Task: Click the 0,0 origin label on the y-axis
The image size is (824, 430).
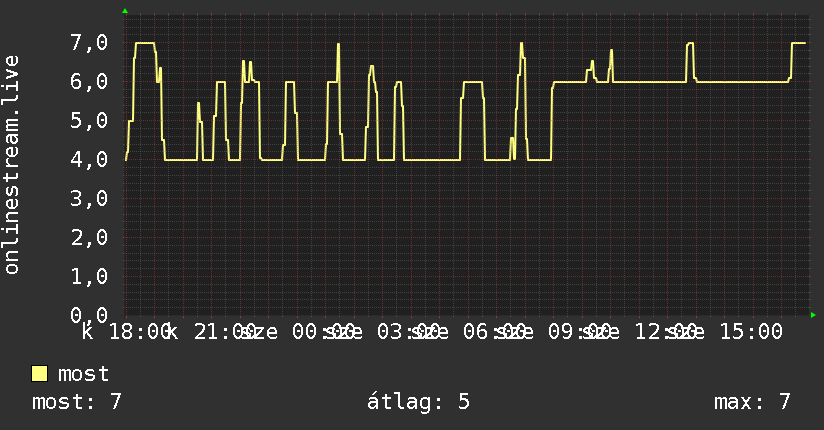Action: (89, 315)
